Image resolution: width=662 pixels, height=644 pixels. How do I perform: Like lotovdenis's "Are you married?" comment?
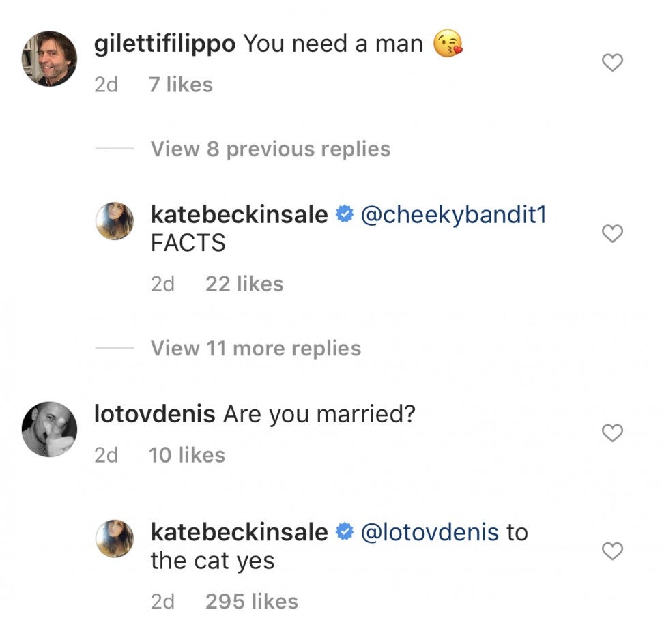[613, 433]
